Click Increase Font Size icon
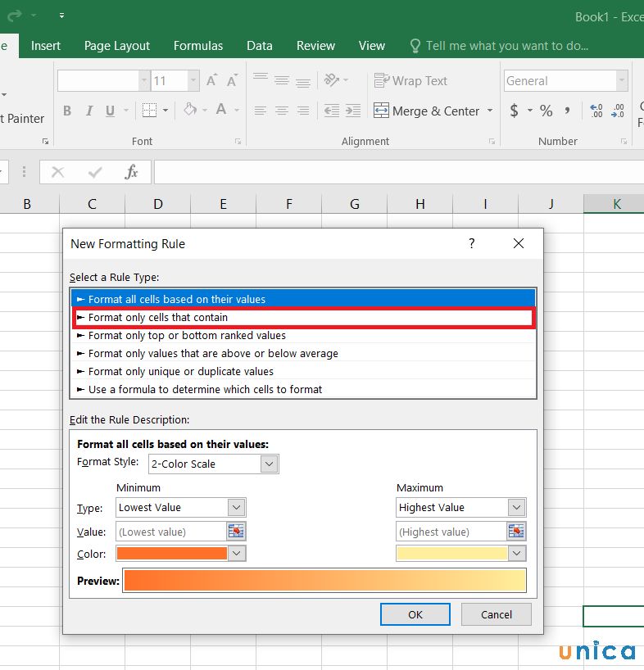The width and height of the screenshot is (644, 670). point(212,81)
